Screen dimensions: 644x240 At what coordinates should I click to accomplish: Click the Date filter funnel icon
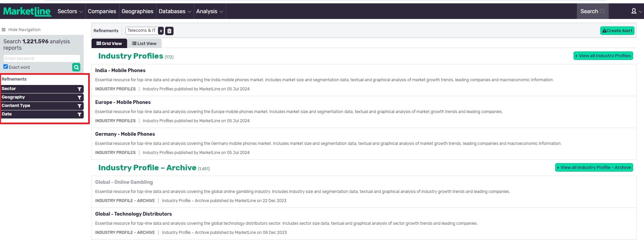point(79,114)
